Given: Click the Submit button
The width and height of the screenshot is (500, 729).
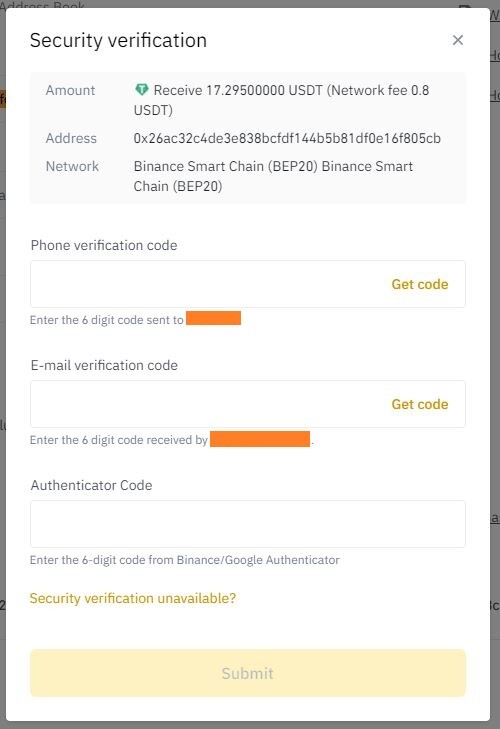Looking at the screenshot, I should click(x=247, y=673).
